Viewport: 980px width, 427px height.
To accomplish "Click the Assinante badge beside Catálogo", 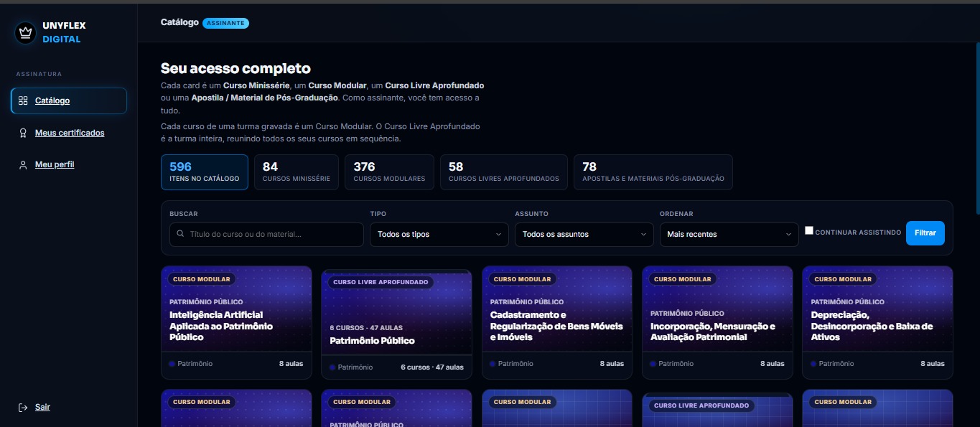I will tap(225, 23).
